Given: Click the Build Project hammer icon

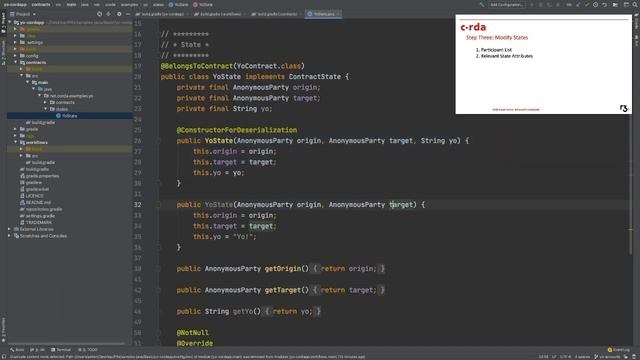Looking at the screenshot, I should (482, 4).
